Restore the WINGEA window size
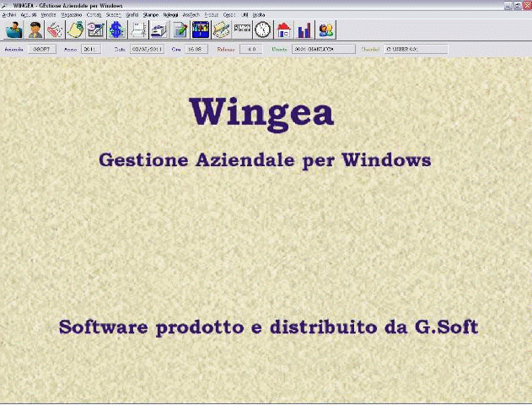The image size is (532, 405). (518, 6)
